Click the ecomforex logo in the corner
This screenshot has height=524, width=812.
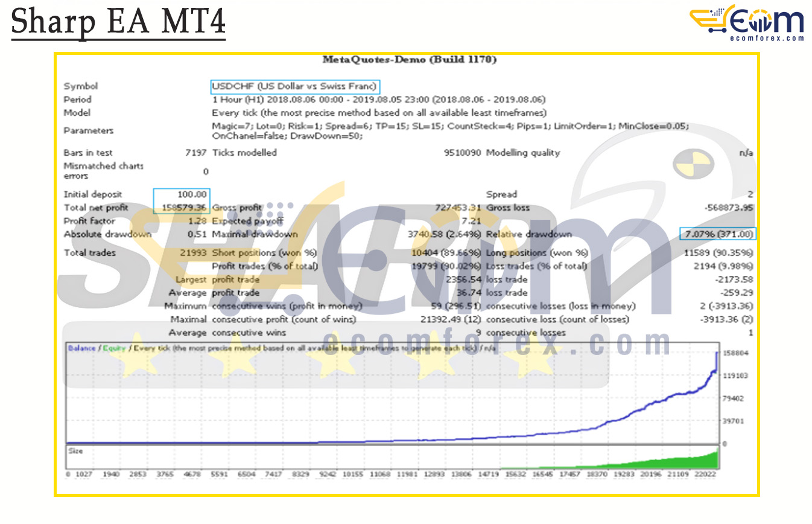pyautogui.click(x=747, y=23)
